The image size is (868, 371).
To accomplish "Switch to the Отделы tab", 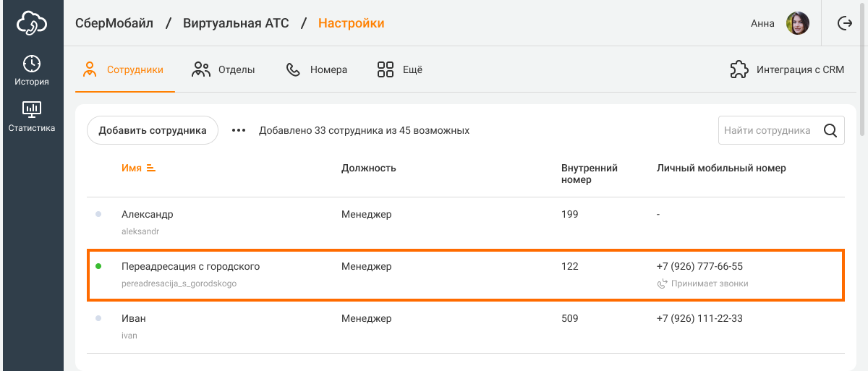I will 224,70.
